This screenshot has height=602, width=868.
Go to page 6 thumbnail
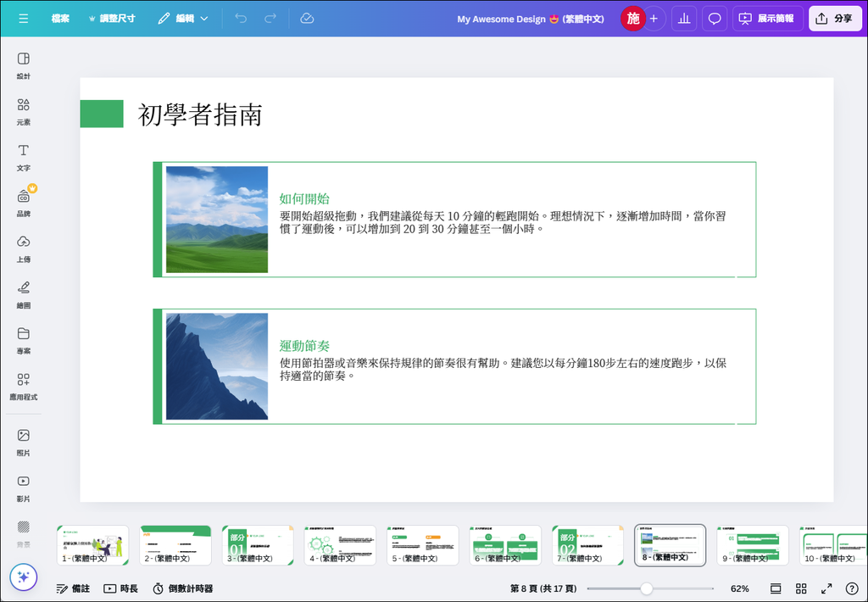(505, 545)
